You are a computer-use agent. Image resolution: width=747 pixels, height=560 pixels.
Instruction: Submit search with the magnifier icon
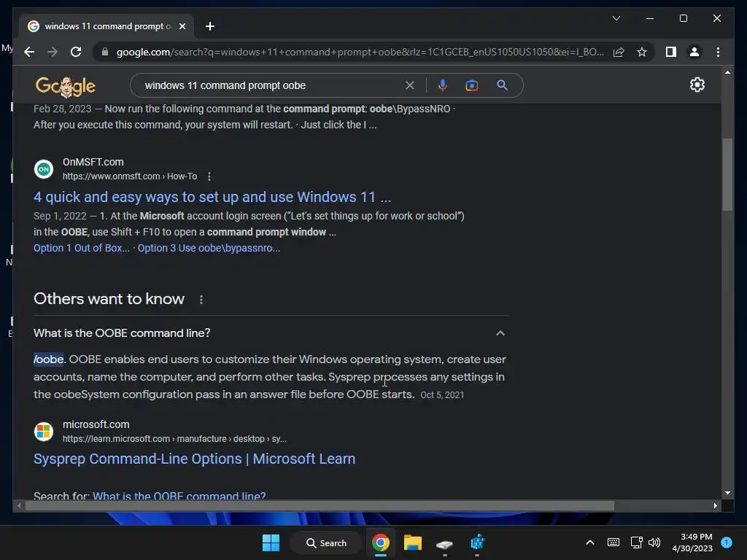(502, 85)
